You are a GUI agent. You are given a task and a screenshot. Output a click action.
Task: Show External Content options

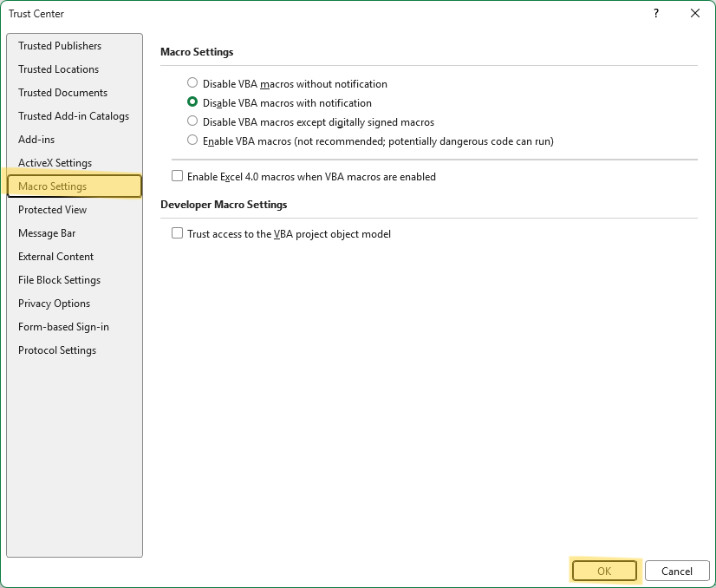pos(55,257)
